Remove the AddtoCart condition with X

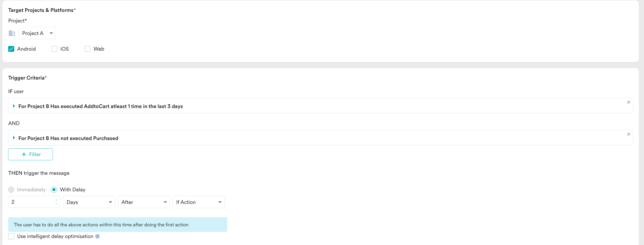click(628, 102)
